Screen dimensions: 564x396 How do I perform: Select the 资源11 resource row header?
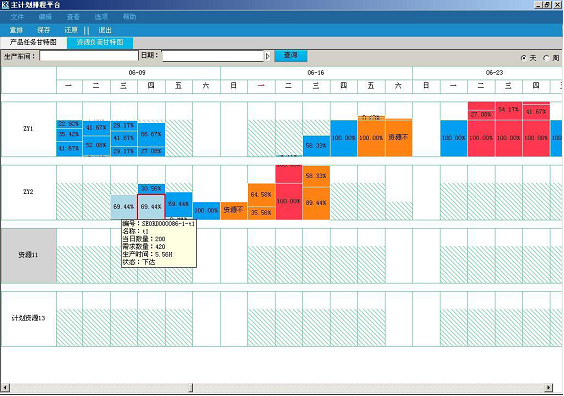(x=28, y=255)
